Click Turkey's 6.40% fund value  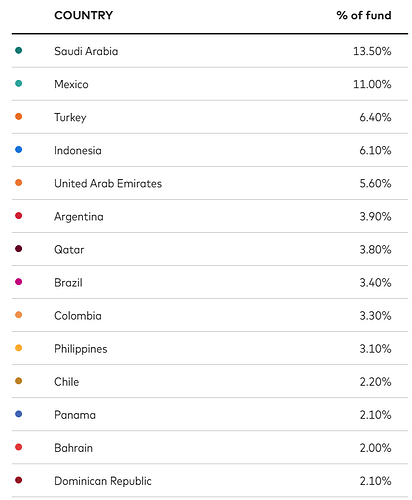point(375,117)
